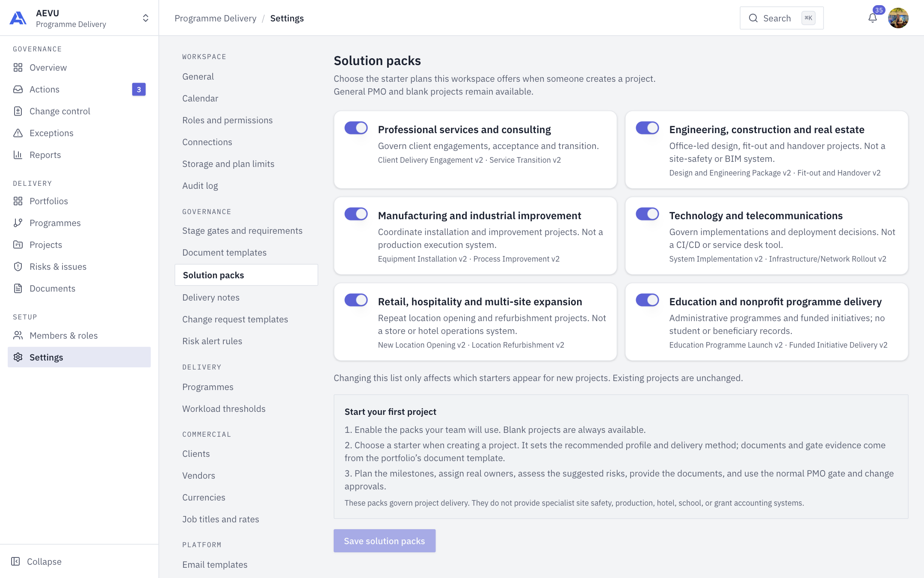Focus the Search field
This screenshot has height=578, width=924.
tap(782, 18)
